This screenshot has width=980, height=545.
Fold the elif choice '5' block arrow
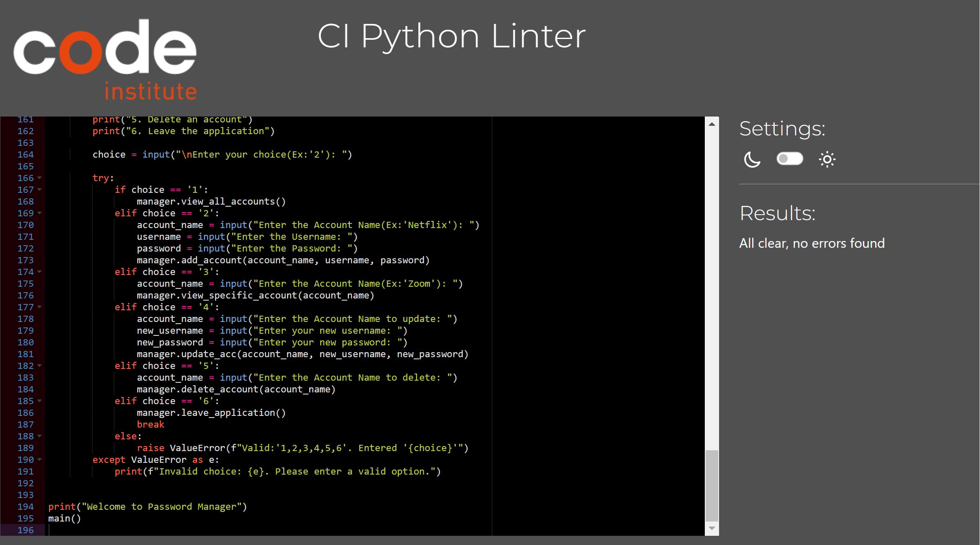[x=40, y=366]
